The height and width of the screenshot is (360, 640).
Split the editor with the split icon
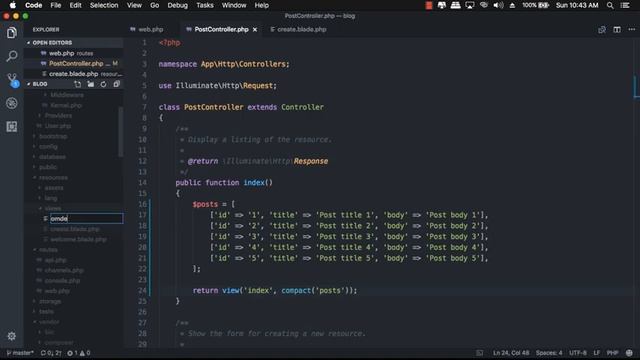617,29
